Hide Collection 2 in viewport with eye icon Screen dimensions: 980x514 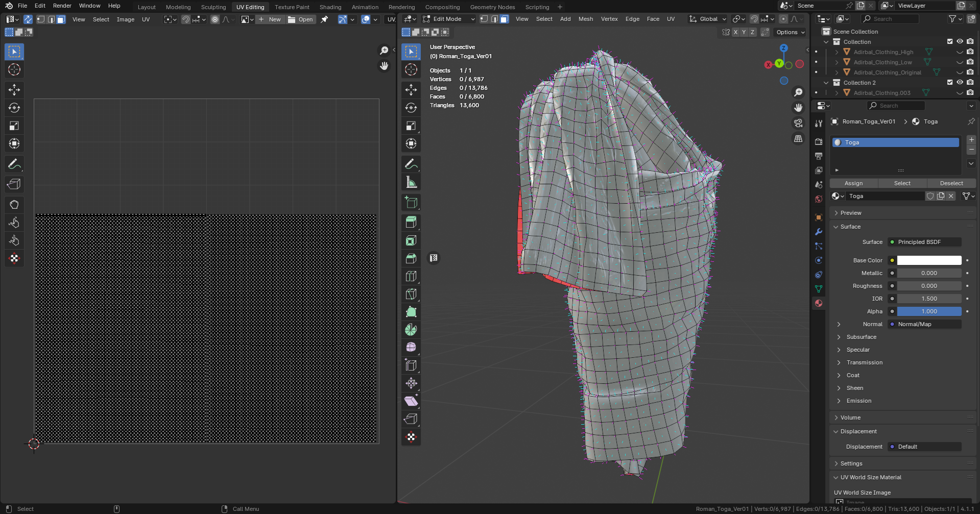point(960,82)
